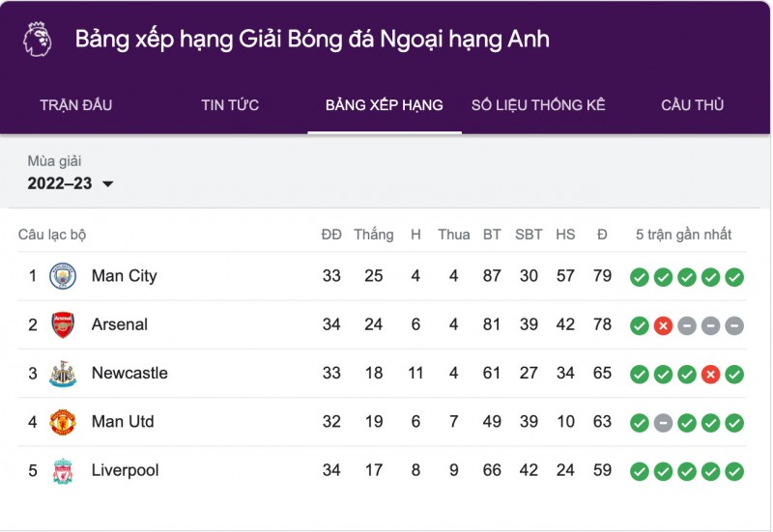
Task: Open the Liverpool team link
Action: [x=125, y=471]
